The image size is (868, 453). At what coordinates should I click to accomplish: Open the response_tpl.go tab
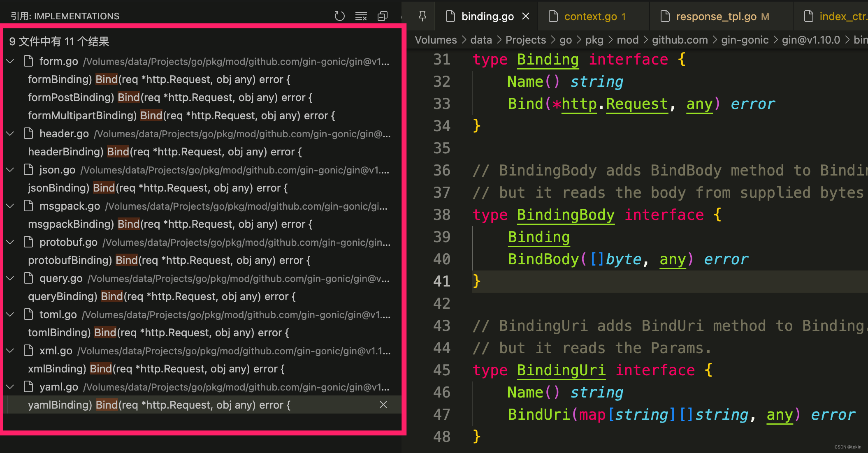pyautogui.click(x=716, y=16)
